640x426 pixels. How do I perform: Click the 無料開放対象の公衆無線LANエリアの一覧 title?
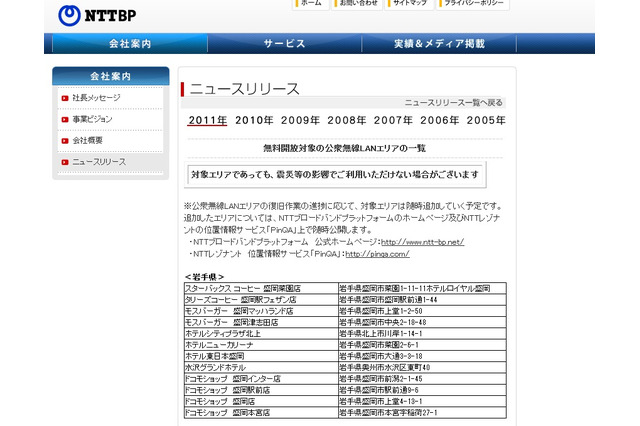click(344, 148)
